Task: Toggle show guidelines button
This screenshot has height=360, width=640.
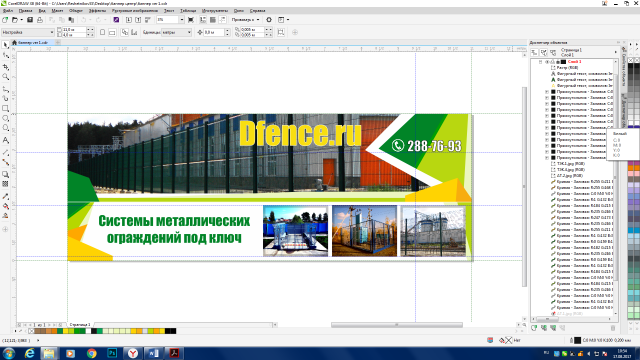Action: (222, 20)
